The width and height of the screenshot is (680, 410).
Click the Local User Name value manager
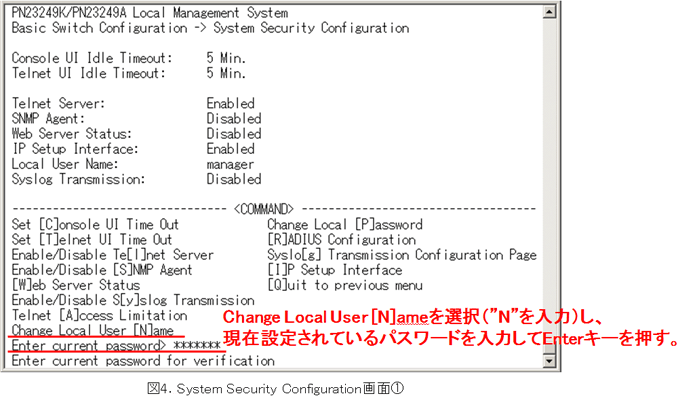(230, 164)
